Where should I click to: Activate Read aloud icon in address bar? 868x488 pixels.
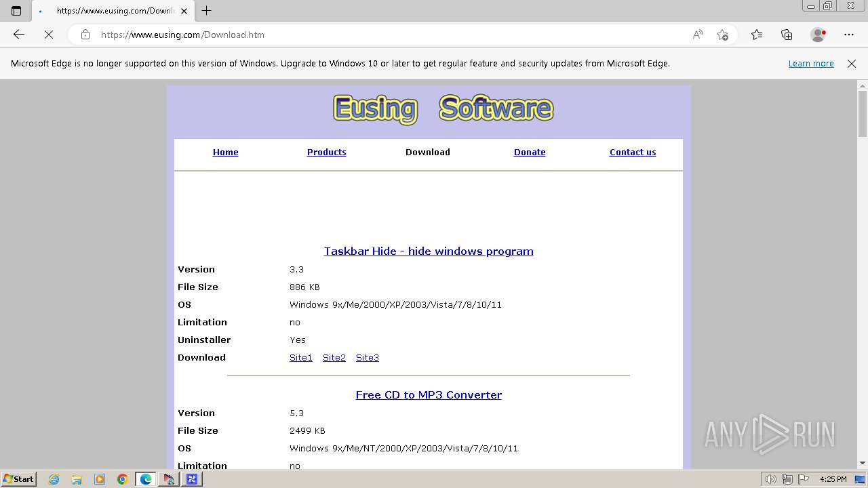pyautogui.click(x=698, y=35)
